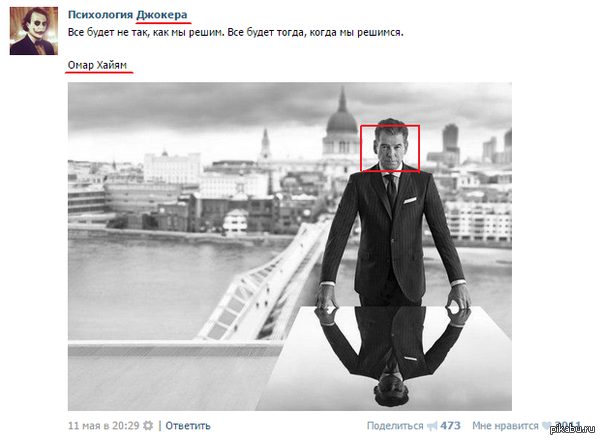
Task: Open the post's like count number
Action: coord(567,425)
